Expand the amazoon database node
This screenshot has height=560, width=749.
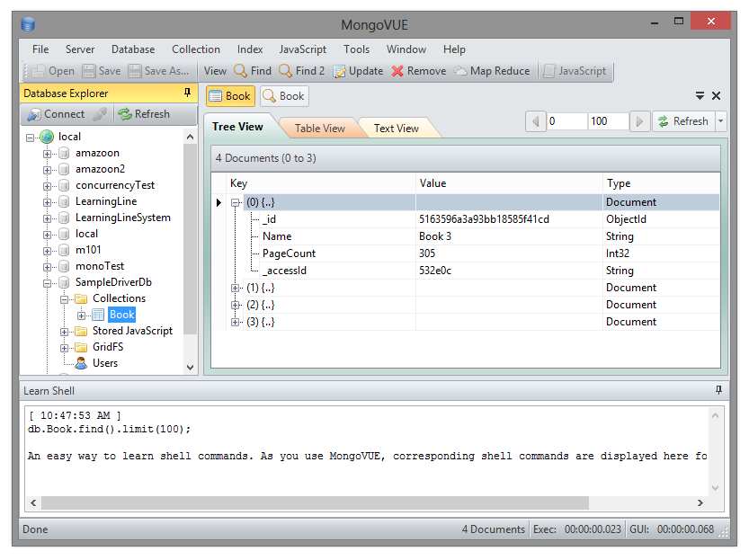(x=48, y=154)
